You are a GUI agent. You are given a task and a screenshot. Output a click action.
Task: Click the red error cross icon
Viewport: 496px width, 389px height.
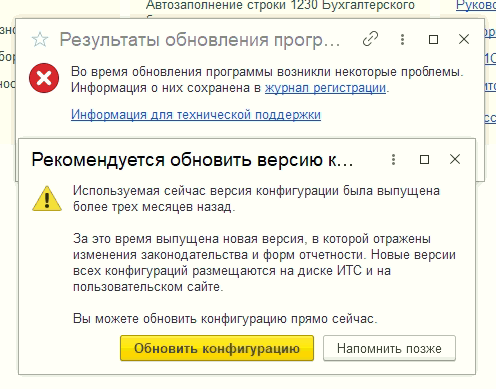(44, 78)
